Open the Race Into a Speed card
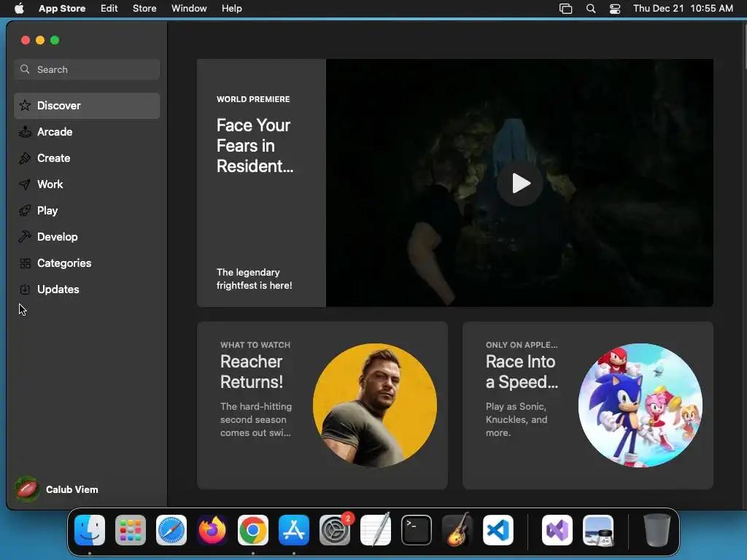The image size is (747, 560). (587, 405)
